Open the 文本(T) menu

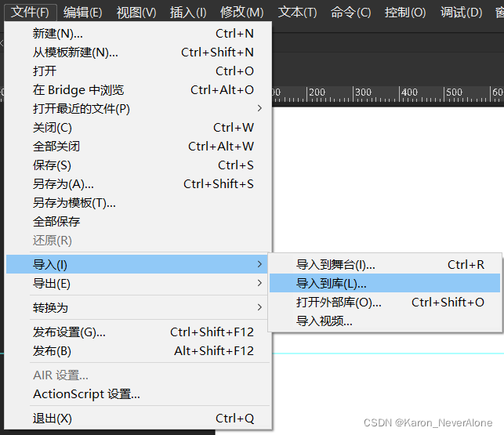pos(297,13)
